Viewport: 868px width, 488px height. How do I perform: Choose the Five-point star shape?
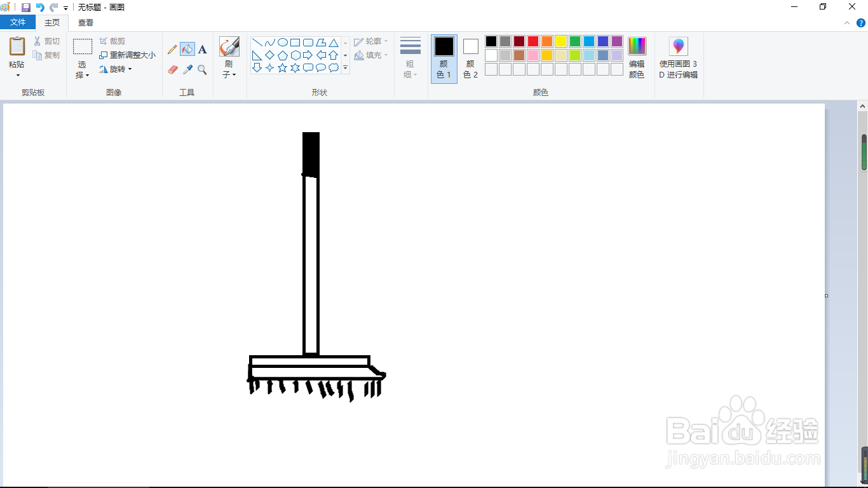pos(282,67)
